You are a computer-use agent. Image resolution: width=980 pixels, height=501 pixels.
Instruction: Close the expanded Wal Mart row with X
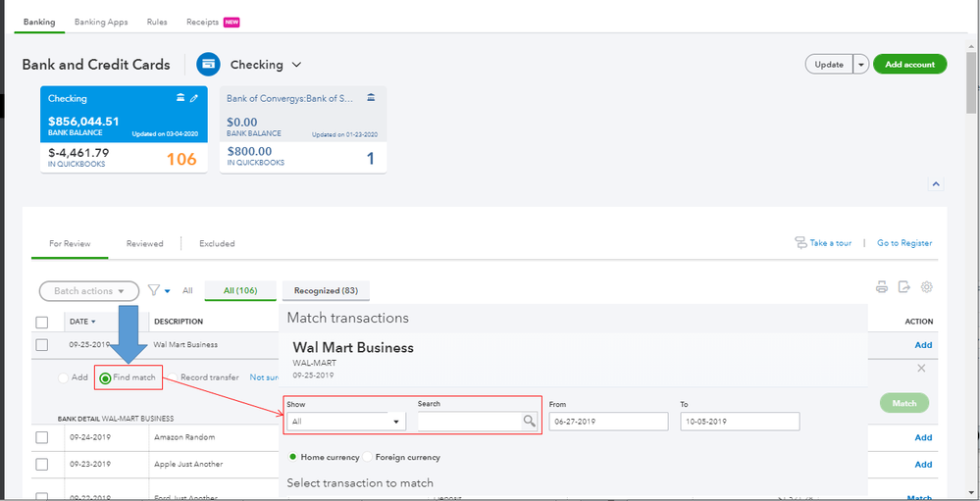920,368
